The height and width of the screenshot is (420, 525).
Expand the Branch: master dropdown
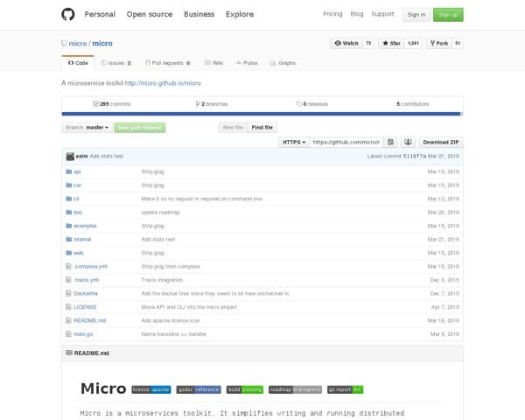(x=87, y=128)
